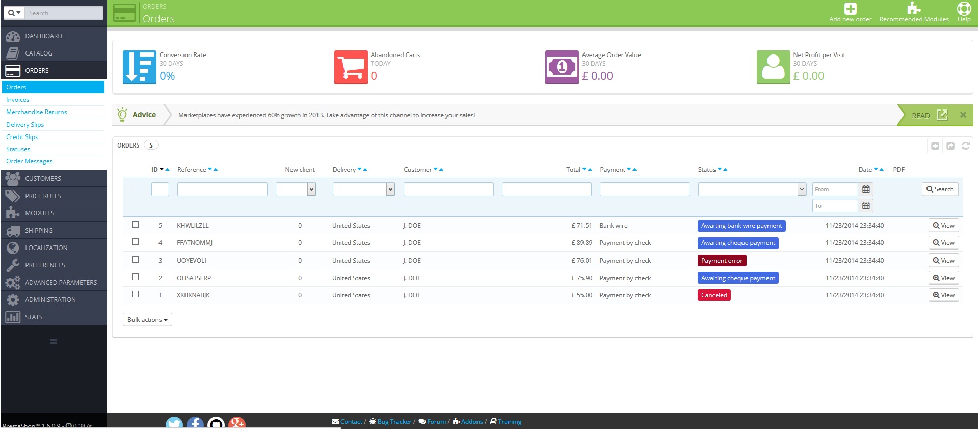Close the Advice banner
The height and width of the screenshot is (439, 980).
pos(963,115)
